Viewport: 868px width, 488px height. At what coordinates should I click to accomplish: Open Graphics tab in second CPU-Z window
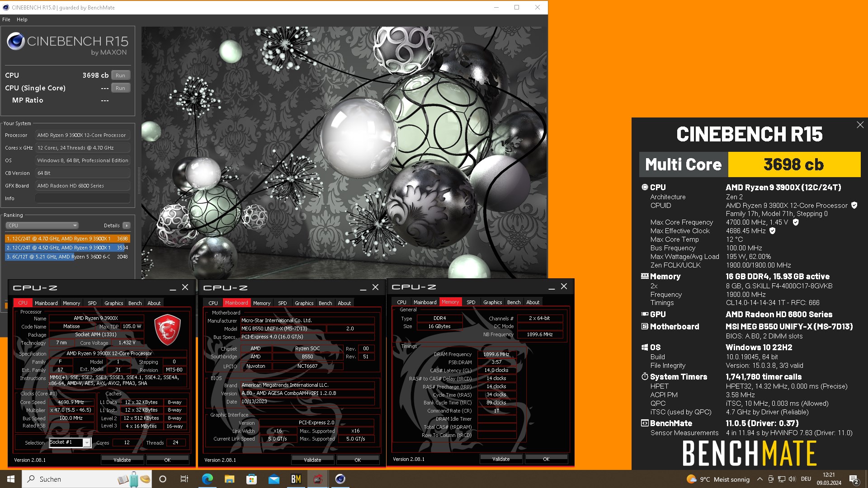click(x=304, y=303)
